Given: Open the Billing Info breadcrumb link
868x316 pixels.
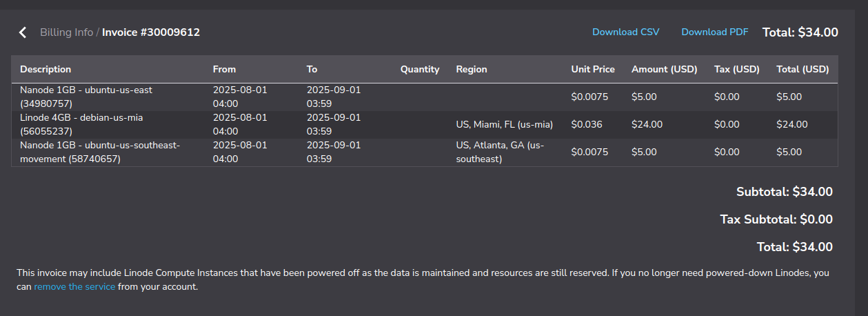Looking at the screenshot, I should [x=66, y=32].
